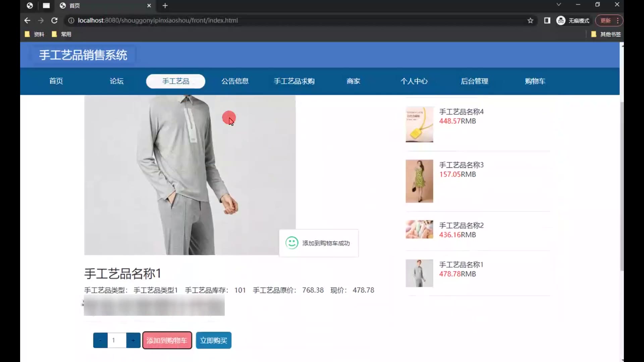
Task: Open the browser side panel icon
Action: 547,20
